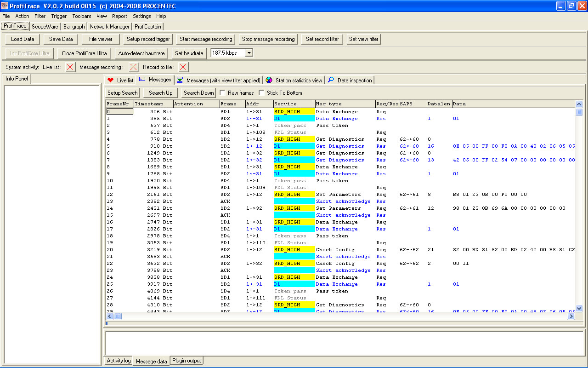
Task: Select frame 3 FDL Status row
Action: (x=340, y=132)
